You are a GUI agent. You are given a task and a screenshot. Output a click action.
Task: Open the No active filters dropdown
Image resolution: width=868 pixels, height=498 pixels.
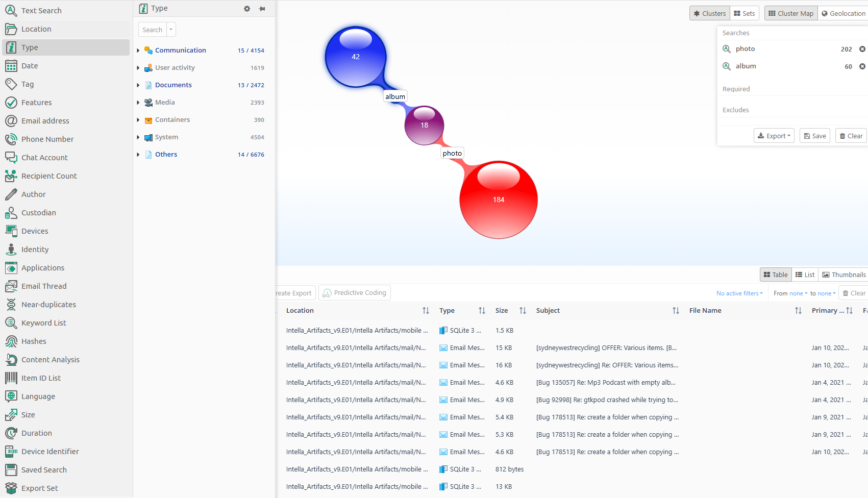[739, 293]
